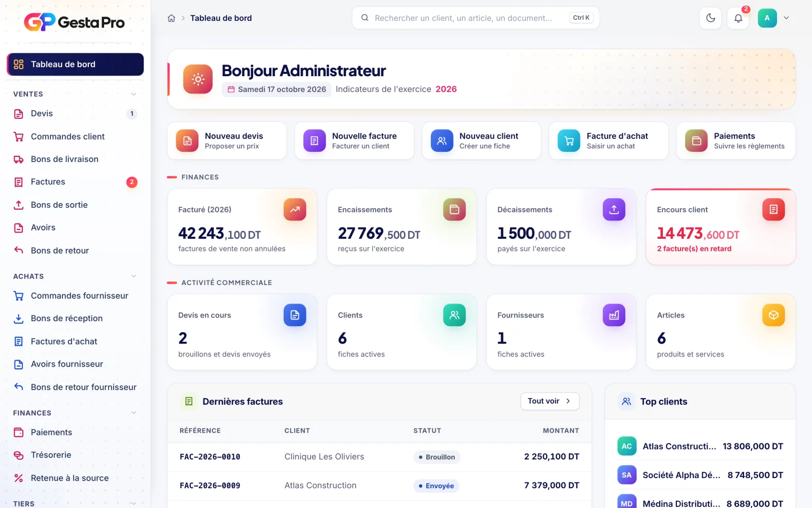Image resolution: width=812 pixels, height=508 pixels.
Task: Click the Bons de retour arrow icon
Action: tap(19, 250)
